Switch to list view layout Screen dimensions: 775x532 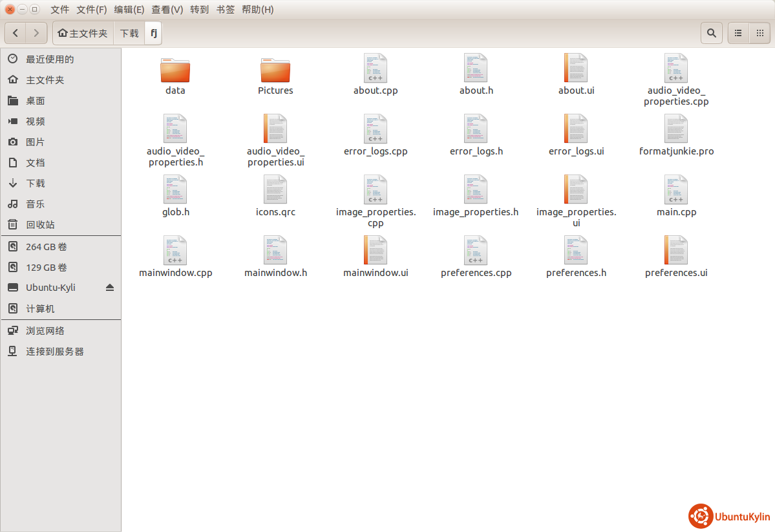[x=738, y=33]
